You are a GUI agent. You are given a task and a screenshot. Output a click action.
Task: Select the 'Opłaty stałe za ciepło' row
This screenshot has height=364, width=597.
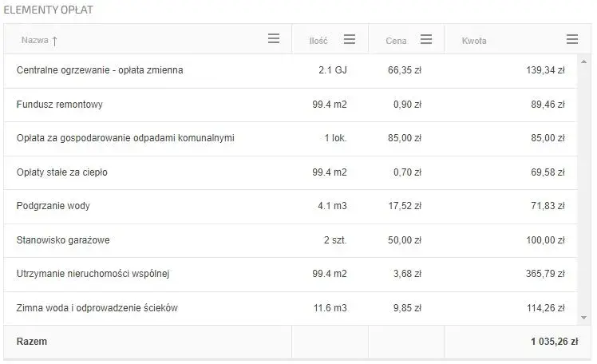click(291, 172)
